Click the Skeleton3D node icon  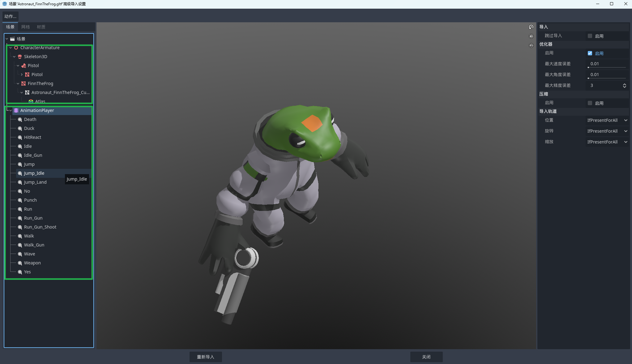coord(20,57)
